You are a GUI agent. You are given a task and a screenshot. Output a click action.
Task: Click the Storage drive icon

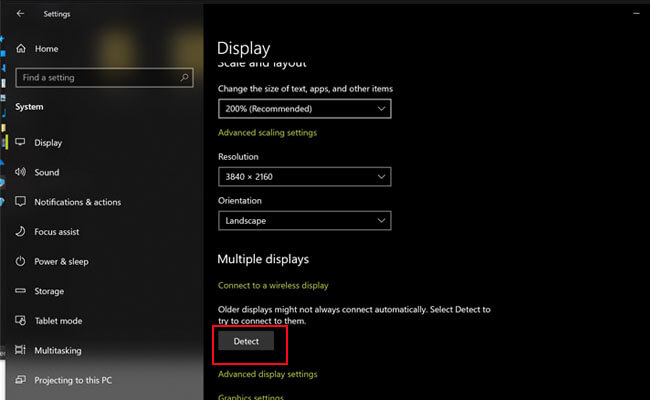20,291
